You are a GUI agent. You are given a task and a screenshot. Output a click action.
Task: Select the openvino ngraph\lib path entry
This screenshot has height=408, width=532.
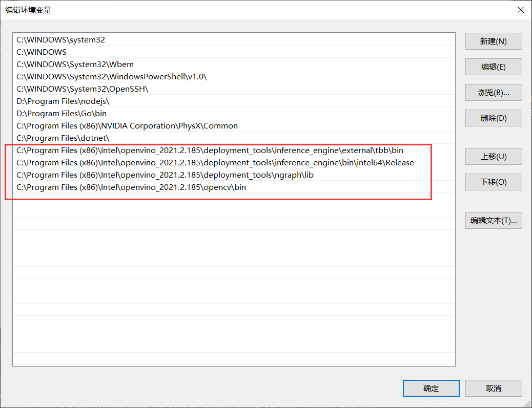165,175
